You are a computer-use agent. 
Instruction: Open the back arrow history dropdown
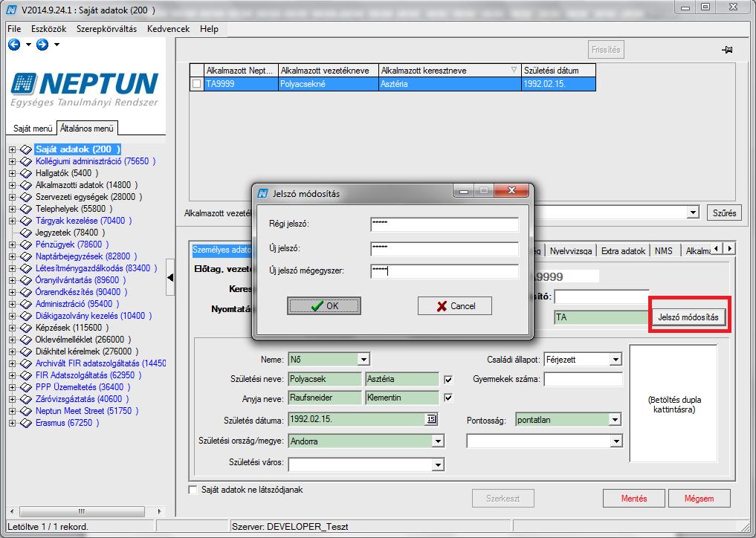pos(28,45)
